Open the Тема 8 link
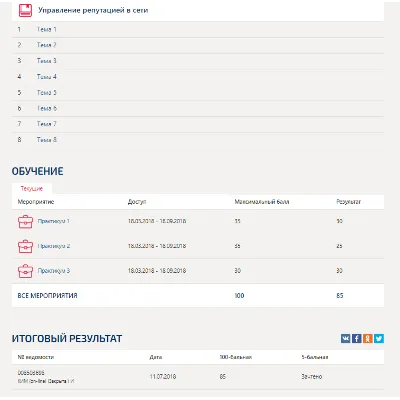The height and width of the screenshot is (400, 400). 47,140
